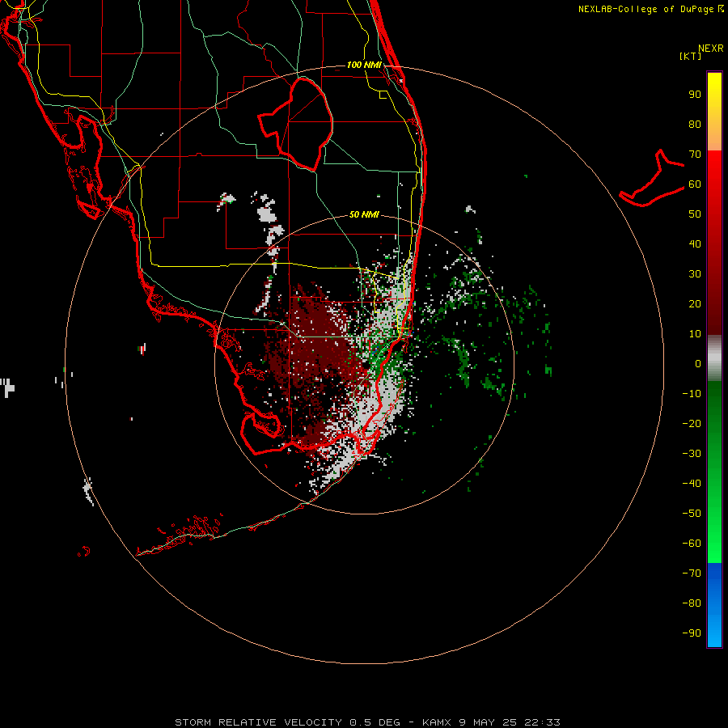Click the 22:33 timestamp
Viewport: 728px width, 728px height.
point(542,722)
